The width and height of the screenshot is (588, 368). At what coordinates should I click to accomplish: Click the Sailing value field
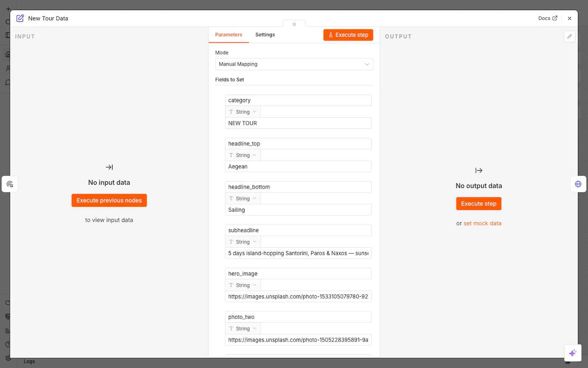pyautogui.click(x=298, y=210)
